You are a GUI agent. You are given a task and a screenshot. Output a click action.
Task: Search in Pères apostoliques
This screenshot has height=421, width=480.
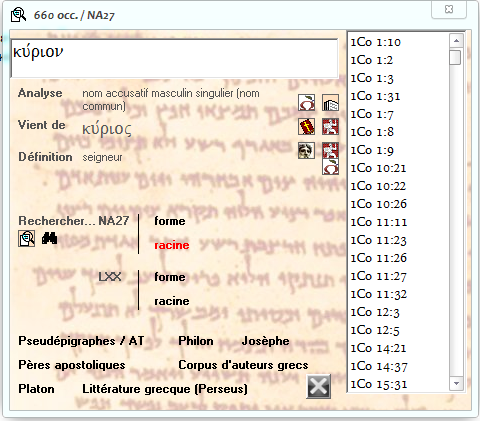72,365
